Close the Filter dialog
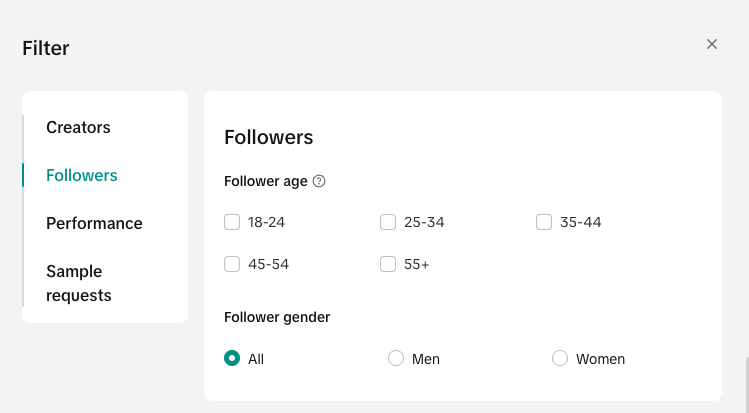The width and height of the screenshot is (749, 413). pyautogui.click(x=712, y=44)
